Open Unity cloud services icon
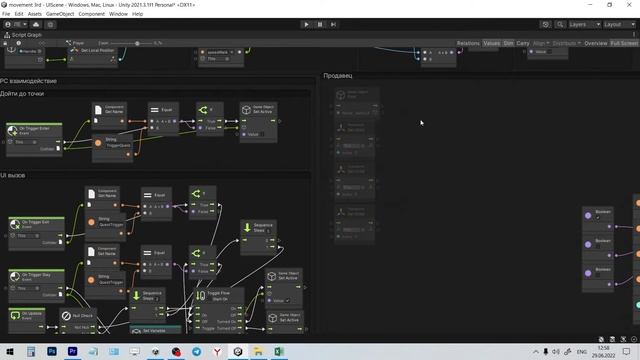 36,24
